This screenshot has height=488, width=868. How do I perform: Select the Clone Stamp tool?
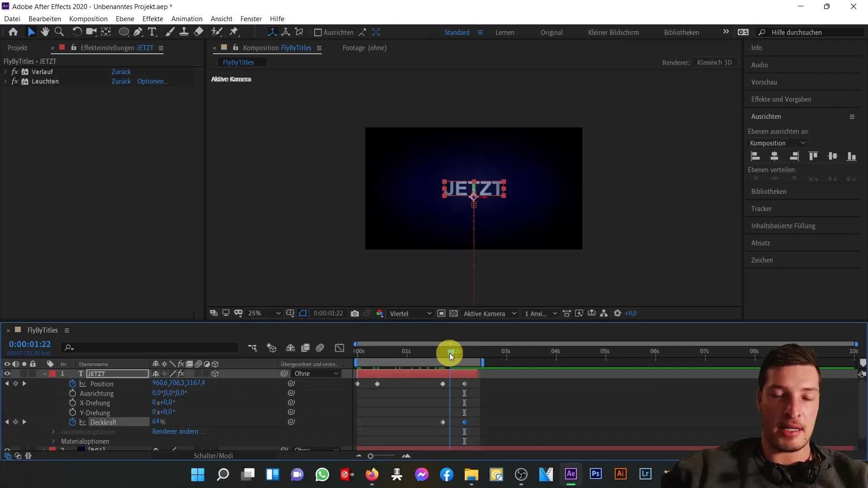tap(184, 32)
